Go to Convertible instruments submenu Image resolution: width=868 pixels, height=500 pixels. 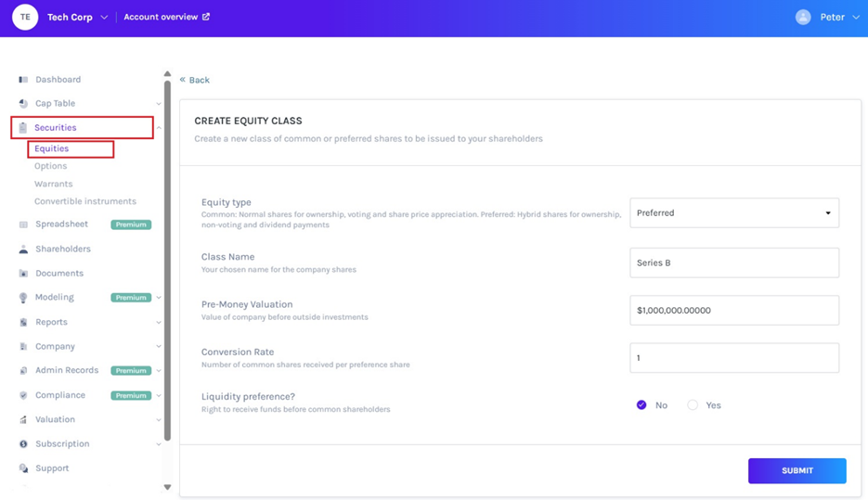(x=85, y=201)
